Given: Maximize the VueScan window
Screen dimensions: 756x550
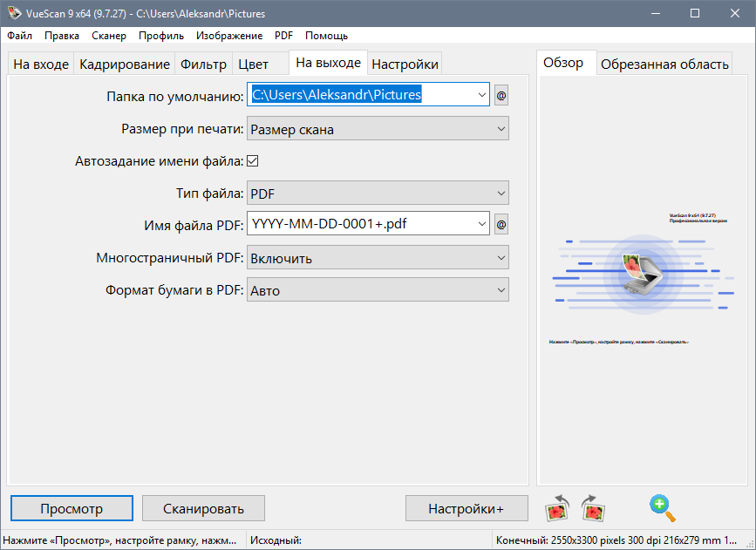Looking at the screenshot, I should [695, 13].
